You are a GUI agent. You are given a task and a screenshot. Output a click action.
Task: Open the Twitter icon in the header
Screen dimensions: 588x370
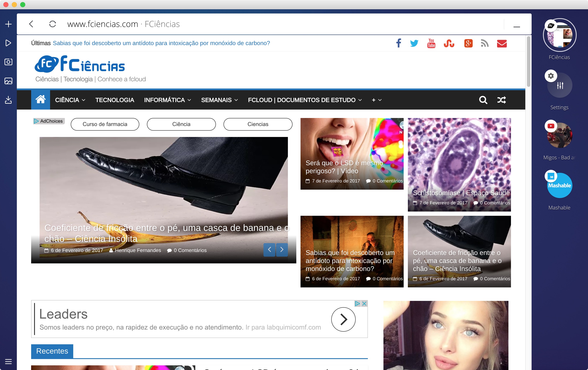414,43
